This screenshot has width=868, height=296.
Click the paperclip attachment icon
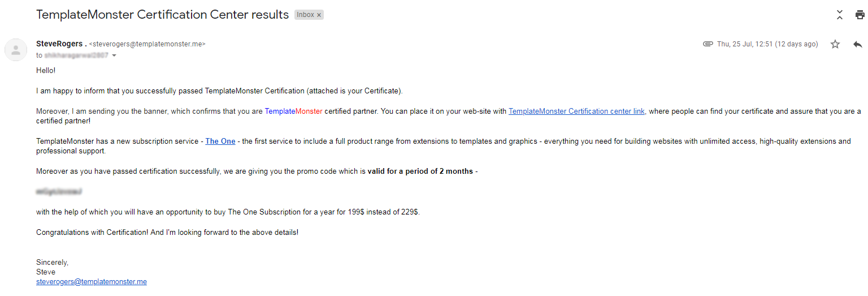(x=708, y=44)
